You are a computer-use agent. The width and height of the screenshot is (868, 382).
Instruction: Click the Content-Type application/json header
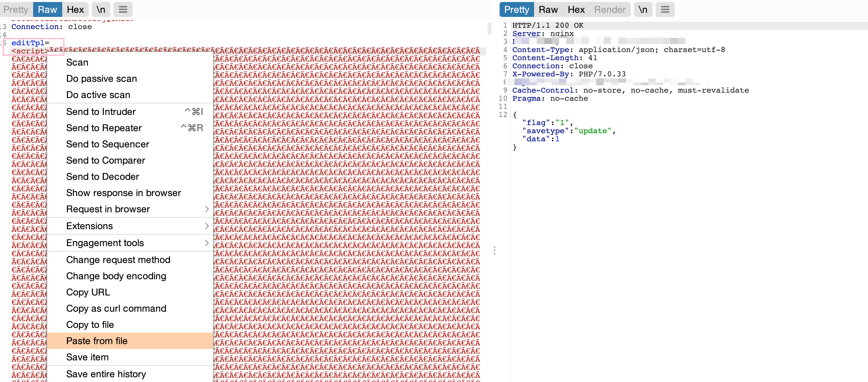click(x=619, y=50)
